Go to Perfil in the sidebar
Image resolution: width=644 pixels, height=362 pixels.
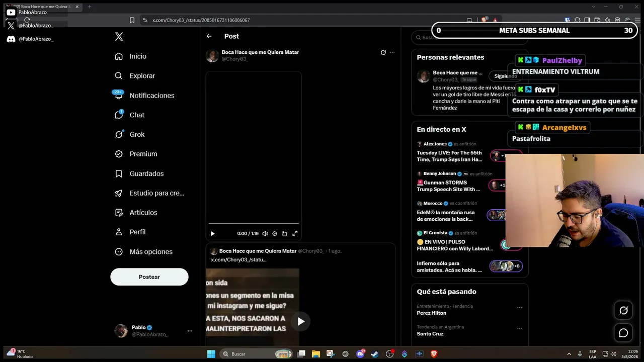coord(137,232)
